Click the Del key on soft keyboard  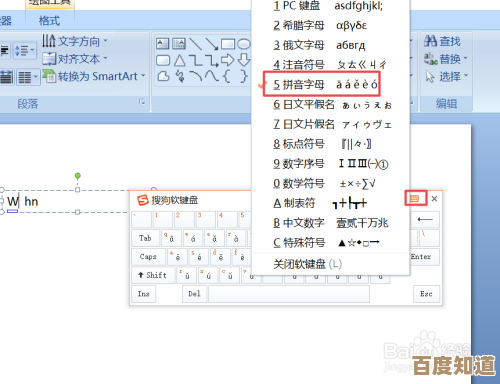(194, 294)
